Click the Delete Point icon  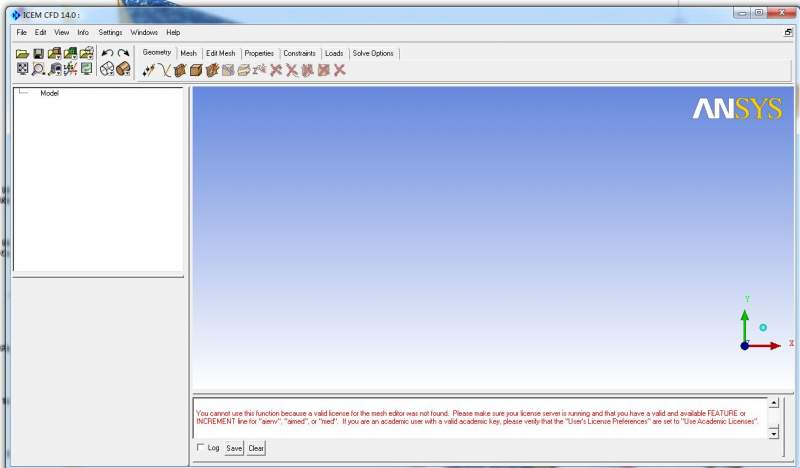click(276, 70)
